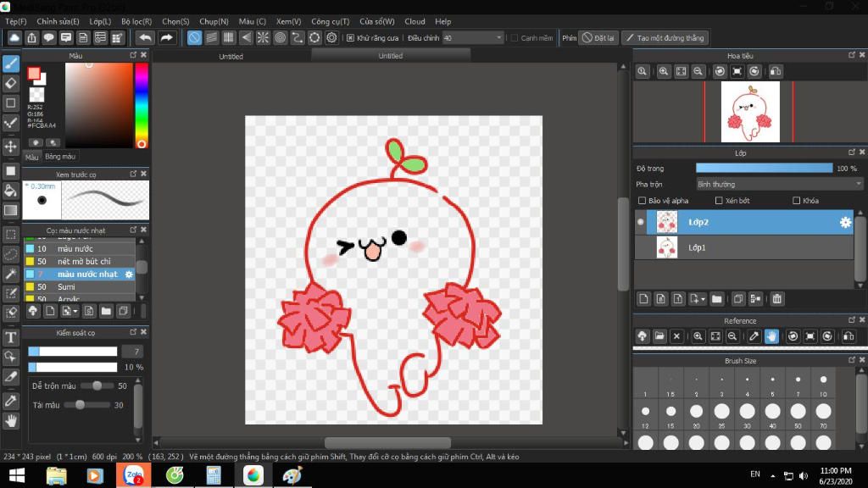Enable the Bảo vệ alpha checkbox
Screen dimensions: 868x488
tap(643, 201)
